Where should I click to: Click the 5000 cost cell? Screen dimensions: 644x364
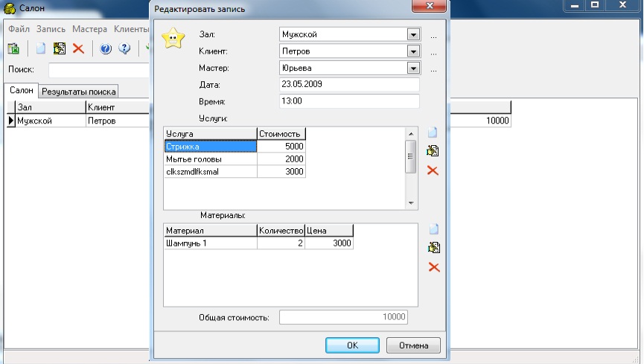tap(281, 146)
